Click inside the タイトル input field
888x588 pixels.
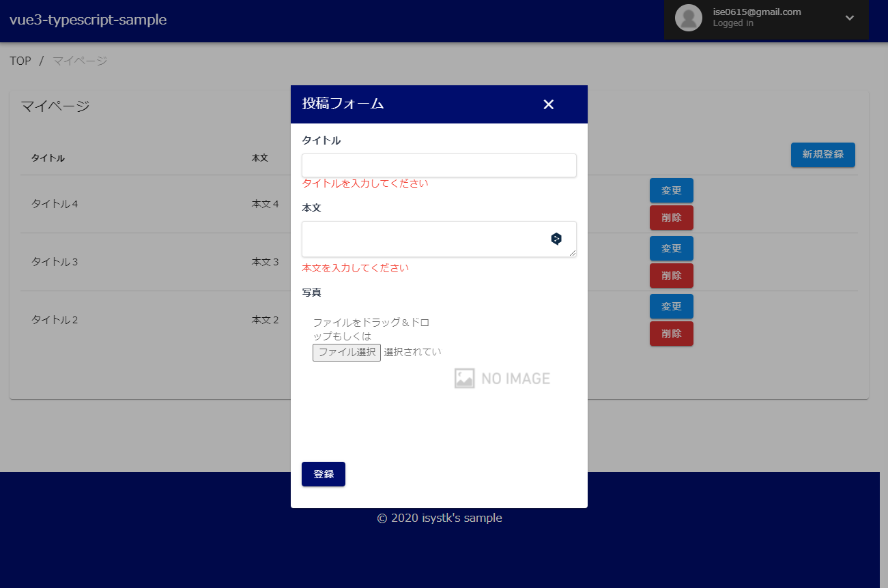tap(439, 165)
